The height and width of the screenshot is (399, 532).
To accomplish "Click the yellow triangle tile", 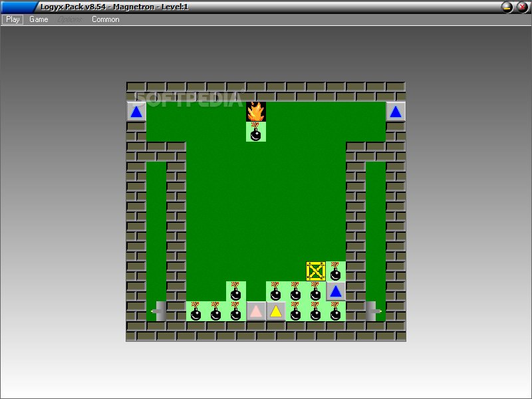I will pos(276,311).
